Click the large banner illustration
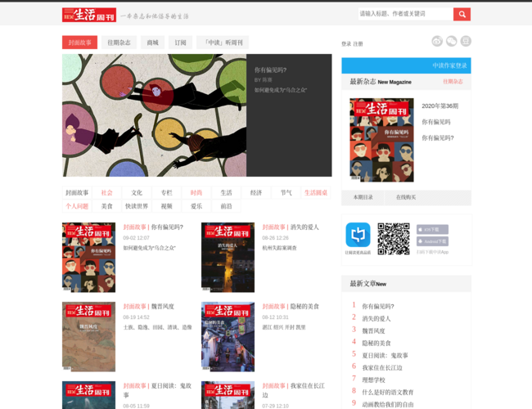 click(x=155, y=115)
